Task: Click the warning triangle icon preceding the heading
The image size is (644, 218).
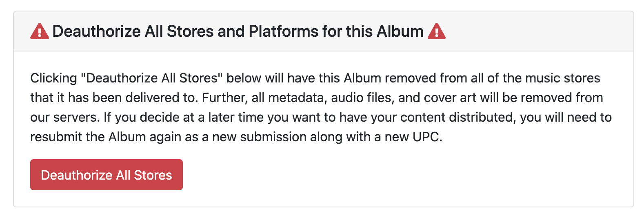Action: [x=40, y=31]
